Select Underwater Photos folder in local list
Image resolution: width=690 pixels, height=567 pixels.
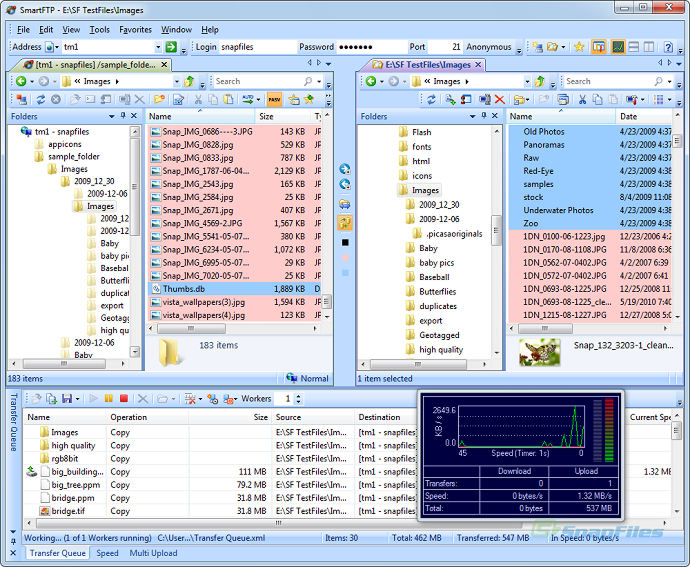[590, 210]
